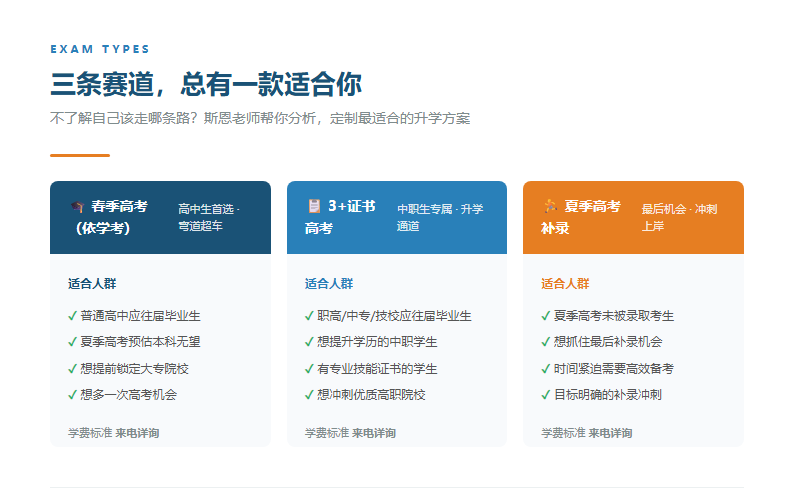This screenshot has height=488, width=794.
Task: Click the checkmark before 夏季高考未被录取考生
Action: pyautogui.click(x=545, y=316)
